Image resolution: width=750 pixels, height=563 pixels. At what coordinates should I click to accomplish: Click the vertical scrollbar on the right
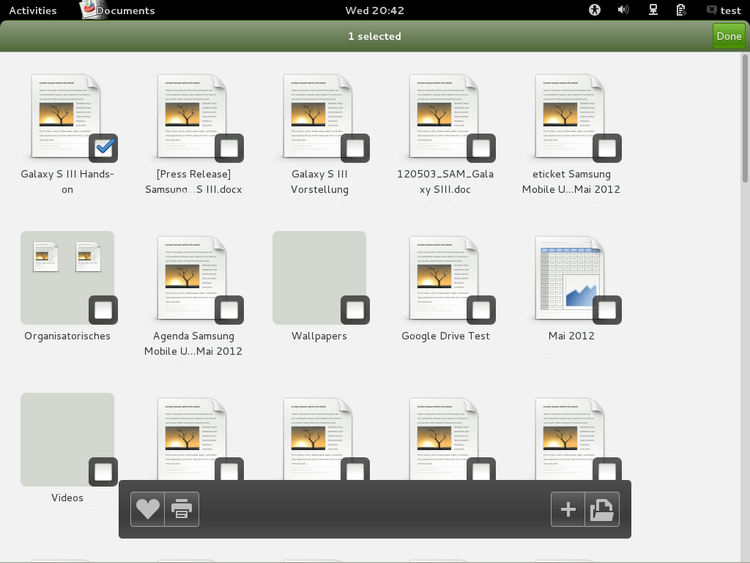coord(745,120)
